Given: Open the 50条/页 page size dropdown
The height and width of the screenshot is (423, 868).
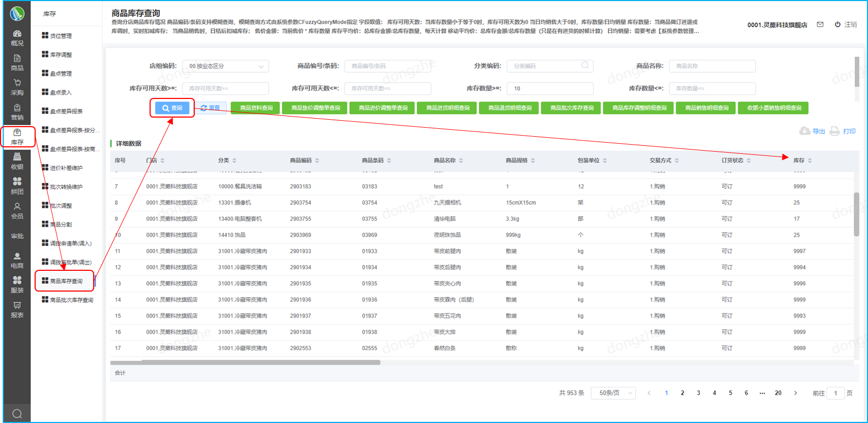Looking at the screenshot, I should coord(614,393).
